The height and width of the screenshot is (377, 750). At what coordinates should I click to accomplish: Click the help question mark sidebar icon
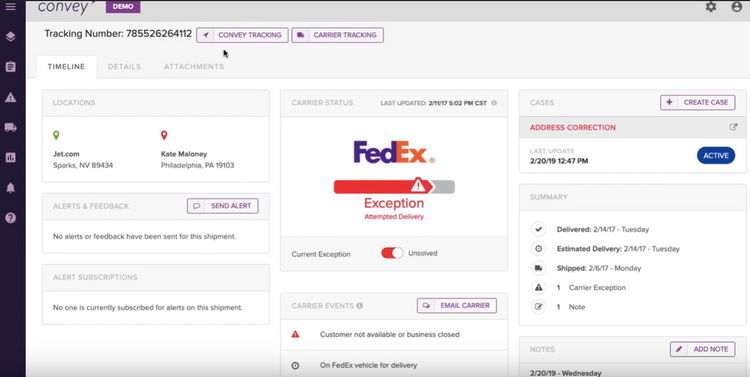(11, 218)
